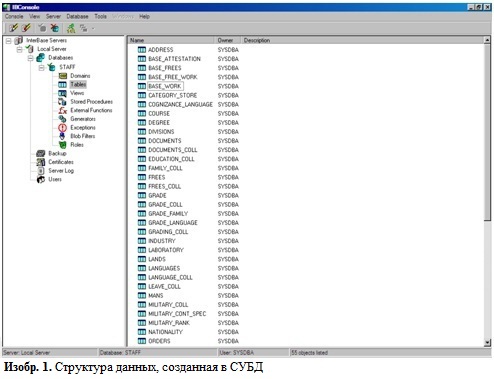Sort by the Name column header

(x=171, y=40)
